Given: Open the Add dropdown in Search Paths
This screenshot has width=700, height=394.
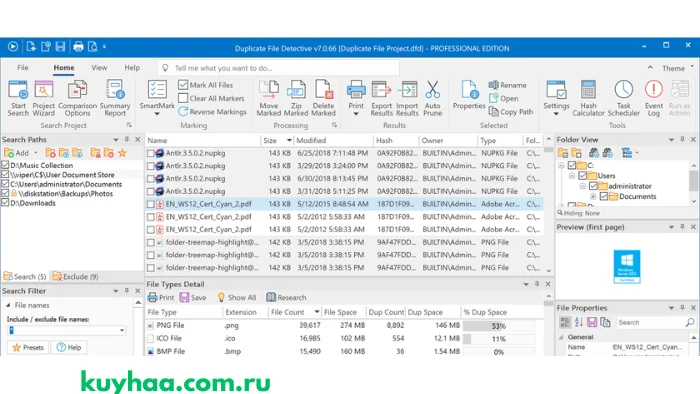Looking at the screenshot, I should (x=36, y=153).
